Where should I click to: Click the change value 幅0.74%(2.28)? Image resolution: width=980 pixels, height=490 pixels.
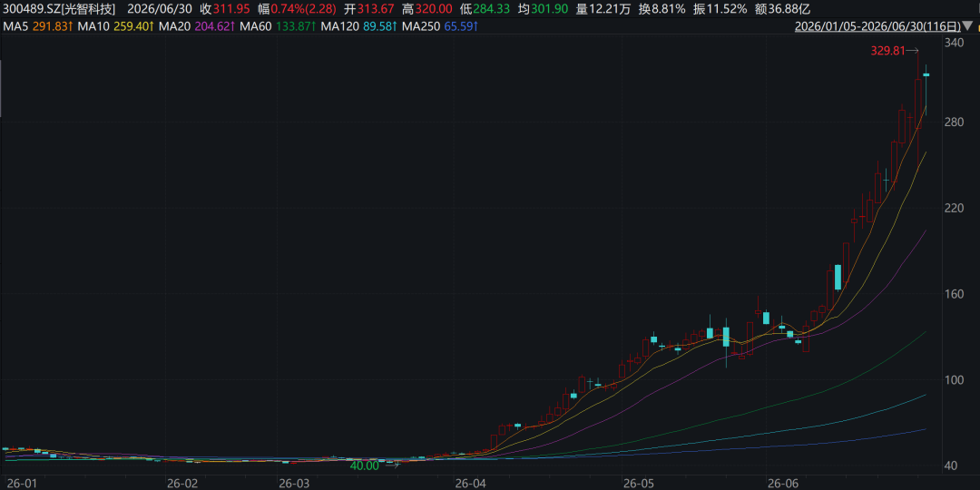[297, 9]
